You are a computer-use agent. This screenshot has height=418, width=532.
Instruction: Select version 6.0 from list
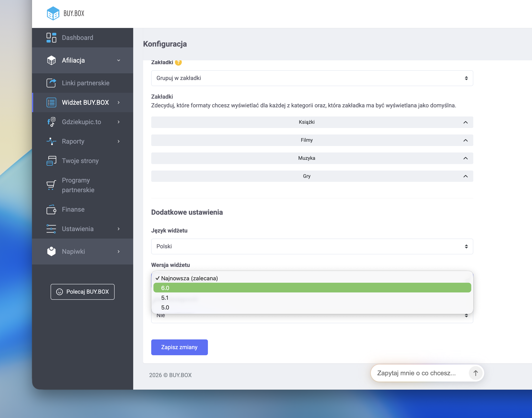[x=312, y=288]
